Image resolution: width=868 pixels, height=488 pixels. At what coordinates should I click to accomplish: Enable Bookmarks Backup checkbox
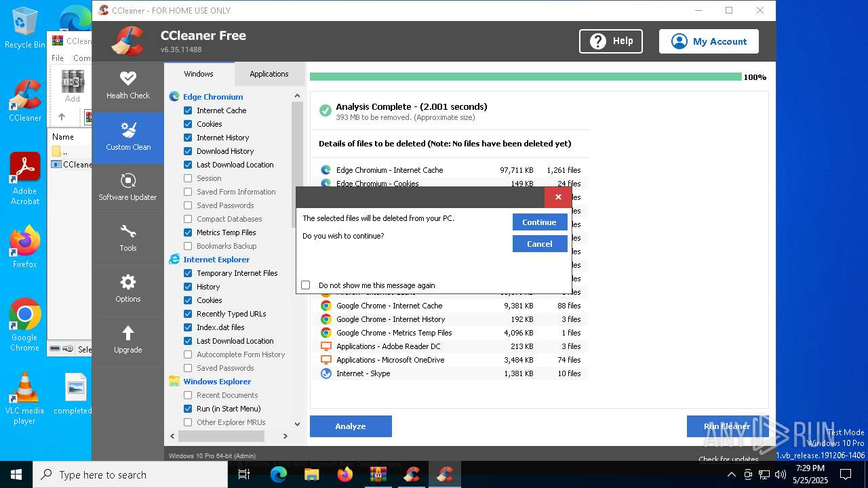coord(188,246)
